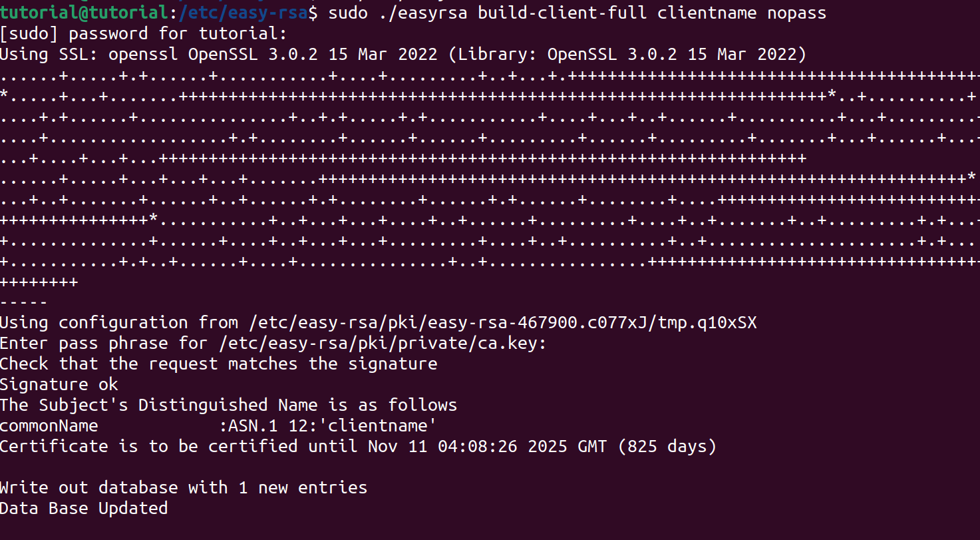Click the short row of eight plus signs
This screenshot has width=980, height=540.
click(39, 282)
